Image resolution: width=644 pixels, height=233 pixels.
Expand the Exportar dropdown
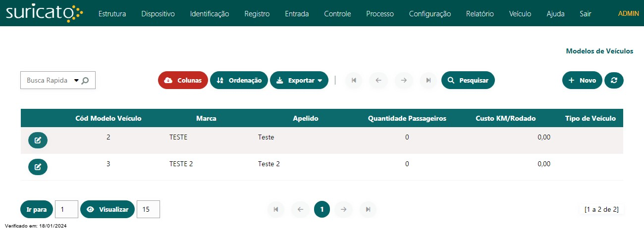click(x=299, y=80)
